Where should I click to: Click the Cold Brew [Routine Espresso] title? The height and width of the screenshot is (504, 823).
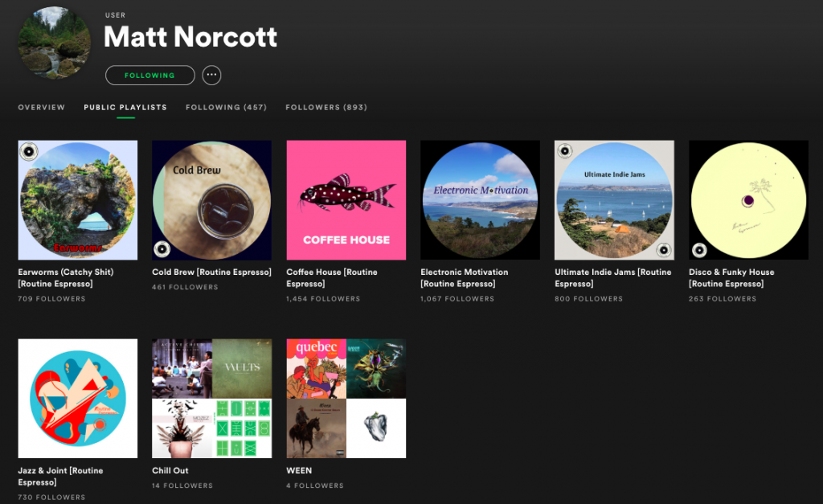point(212,272)
